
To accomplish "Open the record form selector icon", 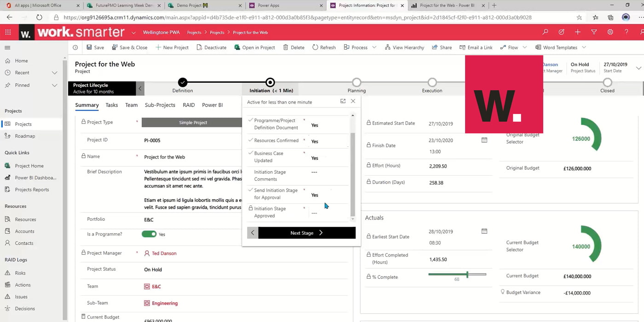I will coord(75,47).
